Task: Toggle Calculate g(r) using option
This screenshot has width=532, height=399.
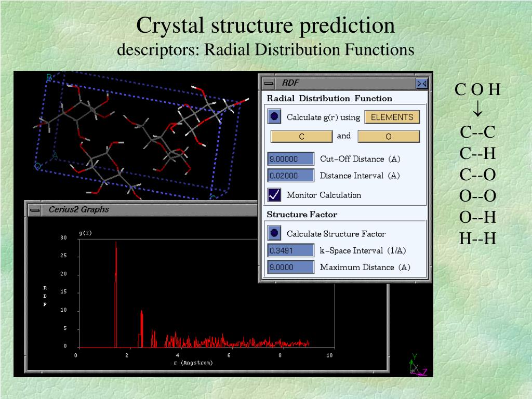Action: [274, 117]
